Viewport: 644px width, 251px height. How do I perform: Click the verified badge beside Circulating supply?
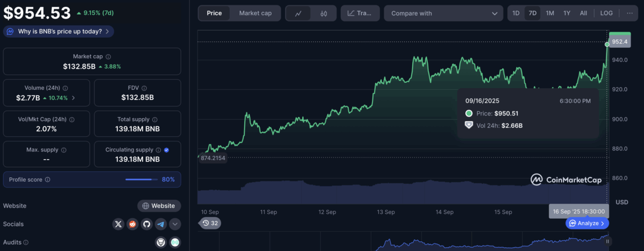click(x=166, y=150)
